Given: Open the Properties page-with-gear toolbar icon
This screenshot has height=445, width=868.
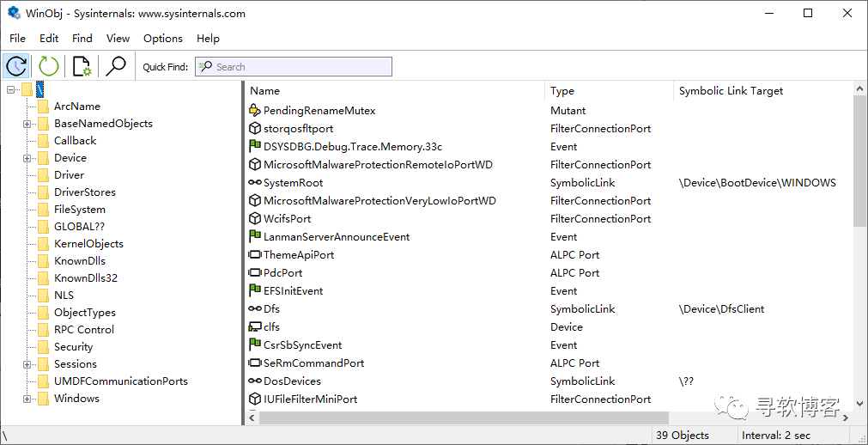Looking at the screenshot, I should [82, 66].
